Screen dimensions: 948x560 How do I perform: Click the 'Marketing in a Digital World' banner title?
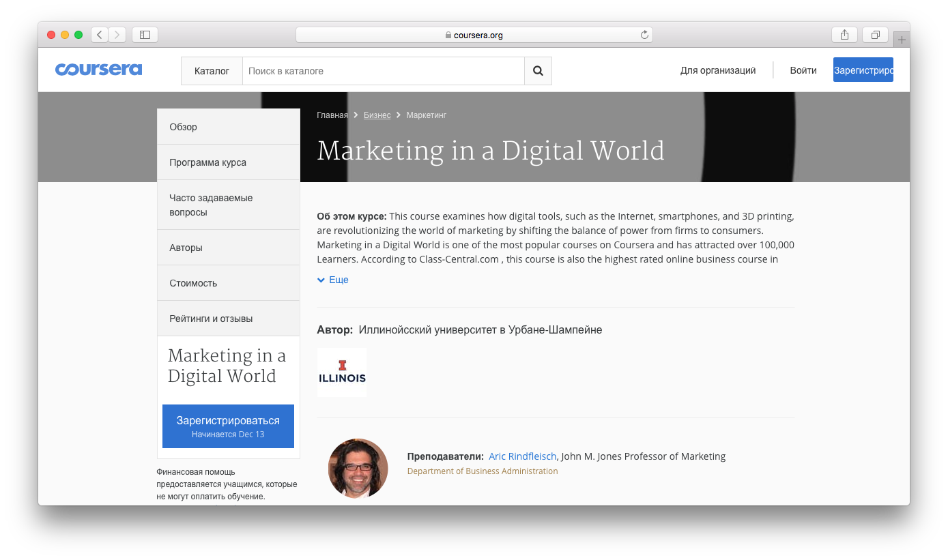pos(491,151)
